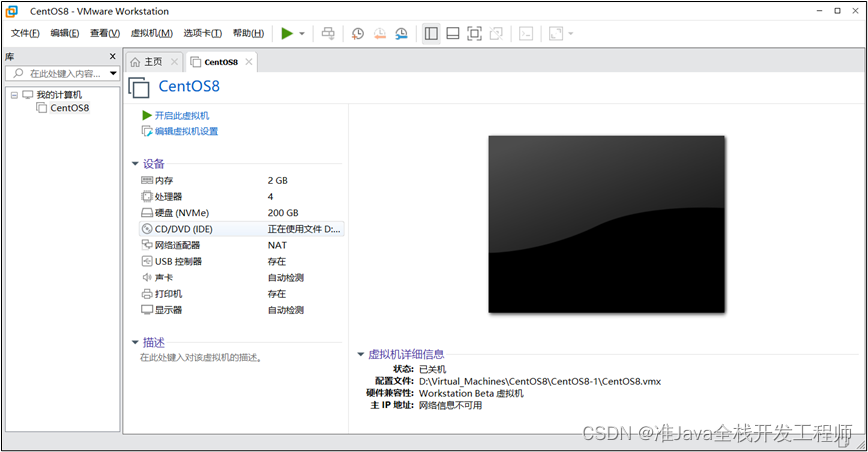Close the 主页 tab
Image resolution: width=868 pixels, height=452 pixels.
[x=174, y=61]
